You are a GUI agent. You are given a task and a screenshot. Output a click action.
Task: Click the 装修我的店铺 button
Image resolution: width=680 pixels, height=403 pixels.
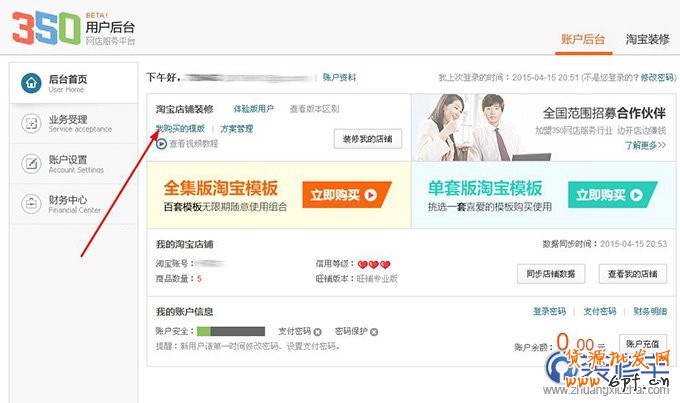pyautogui.click(x=368, y=139)
